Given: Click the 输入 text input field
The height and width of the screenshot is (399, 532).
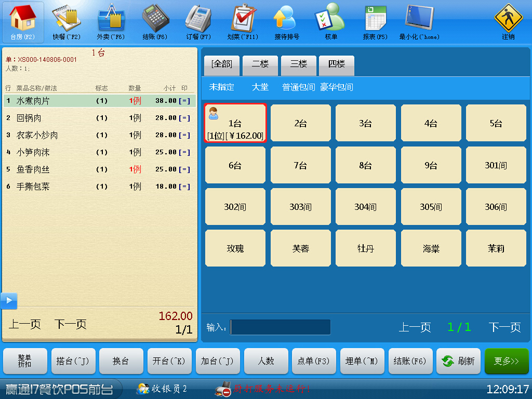Looking at the screenshot, I should point(281,327).
